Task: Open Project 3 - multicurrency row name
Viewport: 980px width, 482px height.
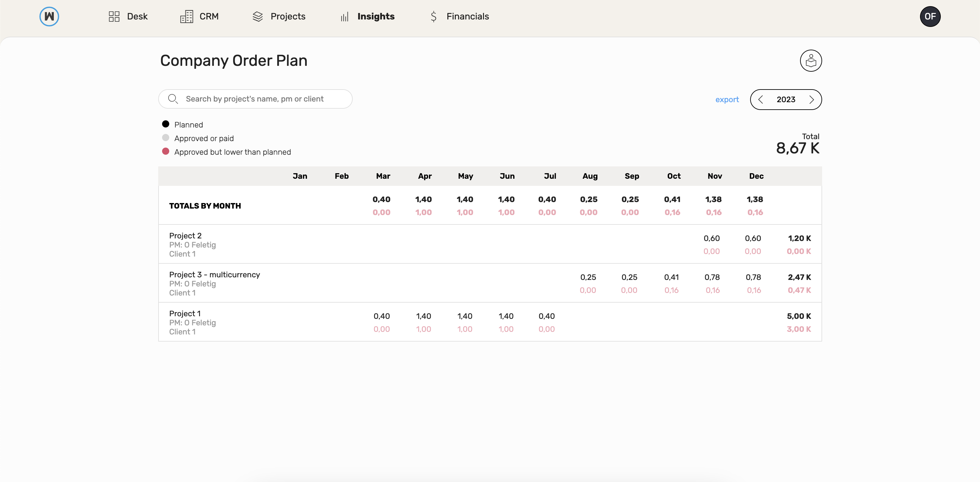Action: 215,274
